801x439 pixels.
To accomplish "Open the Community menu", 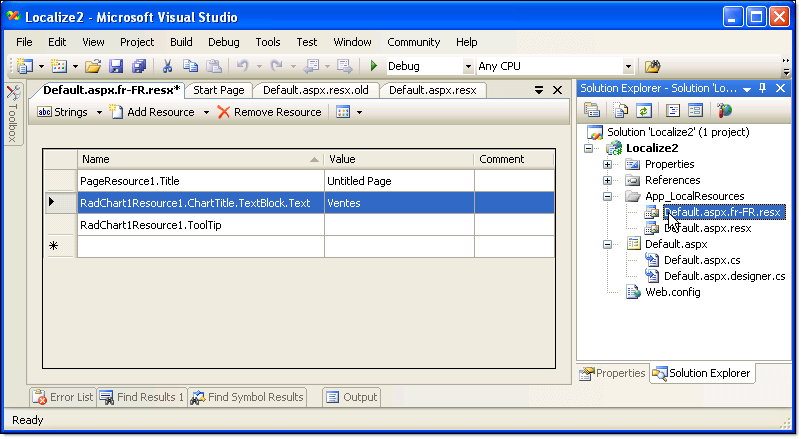I will (x=414, y=42).
